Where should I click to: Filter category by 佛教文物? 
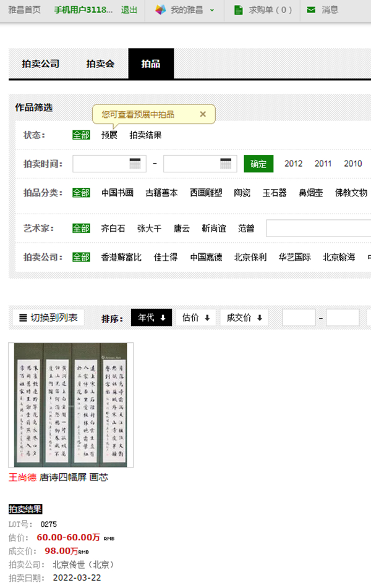[351, 193]
